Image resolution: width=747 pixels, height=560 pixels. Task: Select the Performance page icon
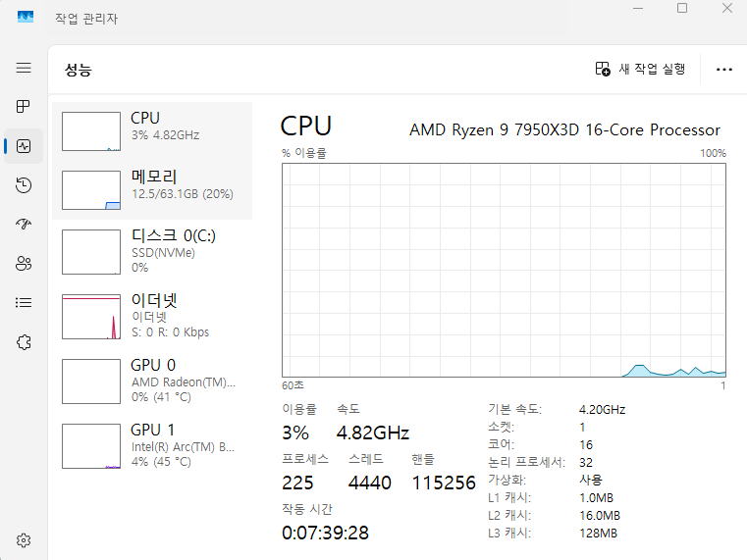(24, 146)
